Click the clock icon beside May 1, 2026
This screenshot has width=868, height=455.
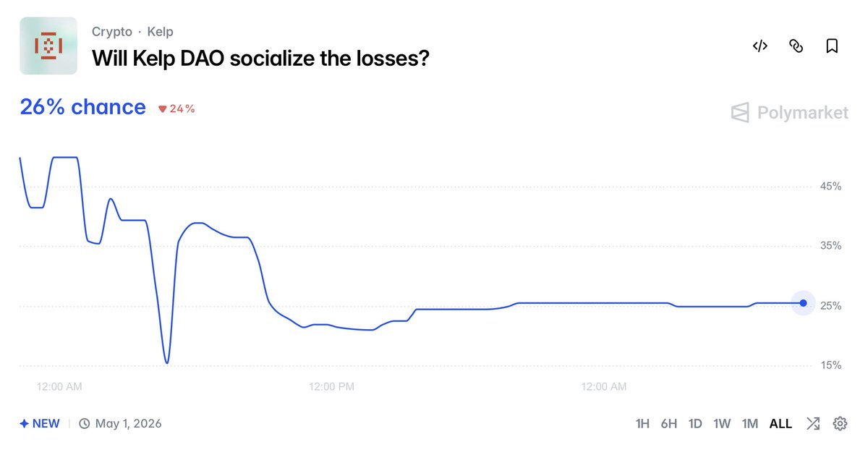pyautogui.click(x=84, y=424)
